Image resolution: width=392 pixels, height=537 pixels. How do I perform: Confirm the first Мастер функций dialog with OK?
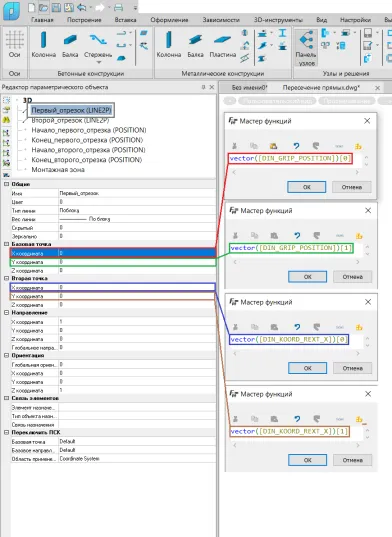click(306, 187)
